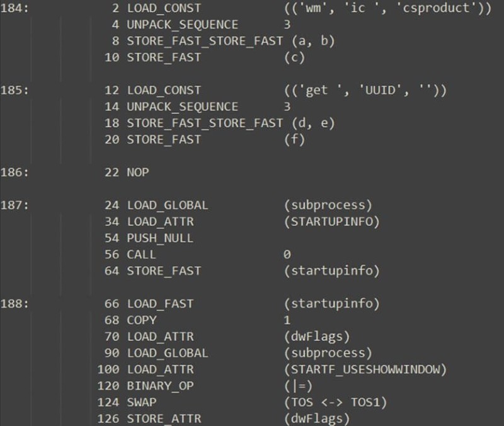Click the COPY opcode
Screen dimensions: 504x426
pos(142,319)
